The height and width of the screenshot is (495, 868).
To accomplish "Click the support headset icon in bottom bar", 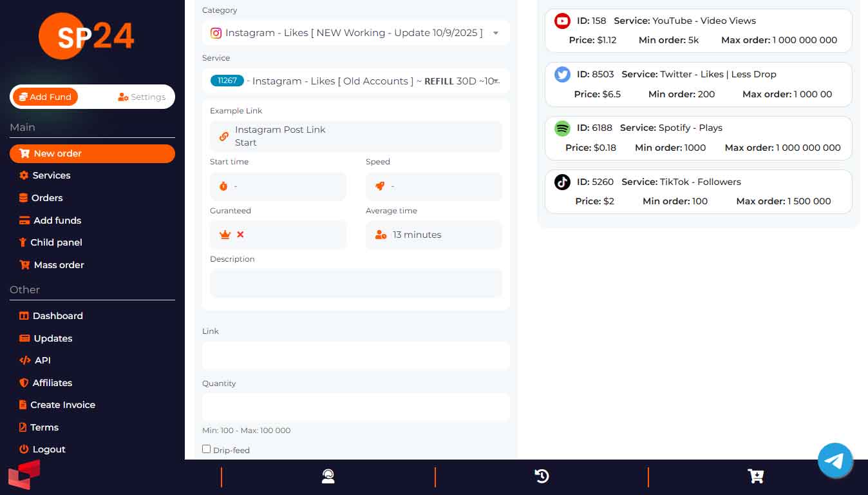I will point(328,476).
